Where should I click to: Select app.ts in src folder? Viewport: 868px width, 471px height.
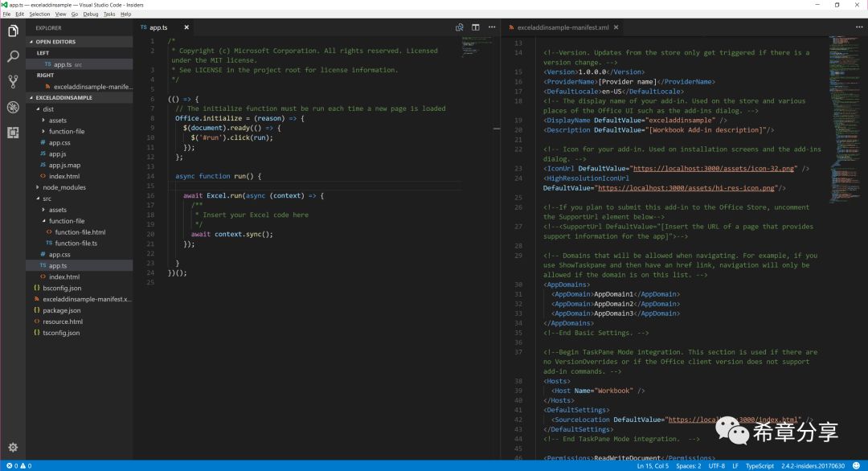pos(79,266)
